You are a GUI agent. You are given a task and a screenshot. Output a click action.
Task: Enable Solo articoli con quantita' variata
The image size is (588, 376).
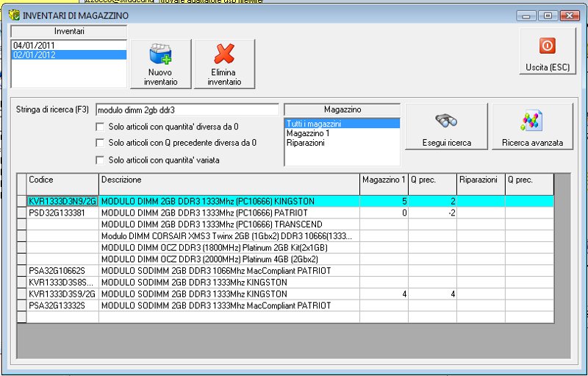tap(100, 160)
